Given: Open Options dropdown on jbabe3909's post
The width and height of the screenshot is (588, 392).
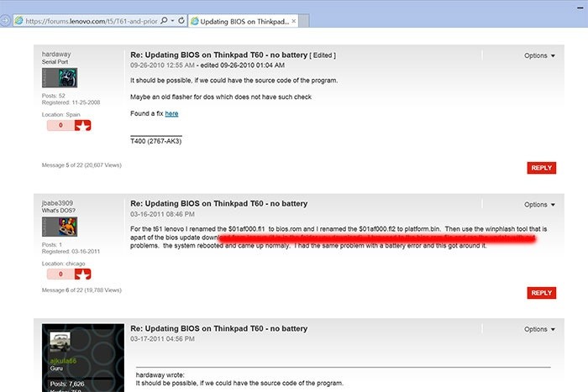Looking at the screenshot, I should pyautogui.click(x=539, y=205).
